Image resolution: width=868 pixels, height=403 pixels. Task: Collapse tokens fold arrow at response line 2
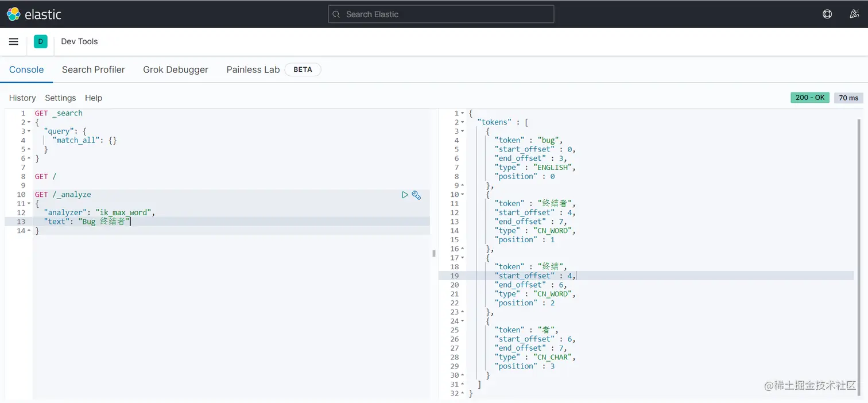click(463, 122)
